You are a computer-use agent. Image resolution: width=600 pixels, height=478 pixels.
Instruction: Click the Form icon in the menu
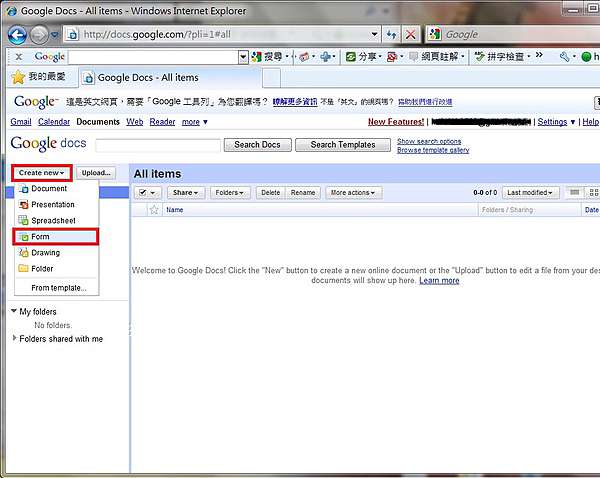pyautogui.click(x=23, y=237)
